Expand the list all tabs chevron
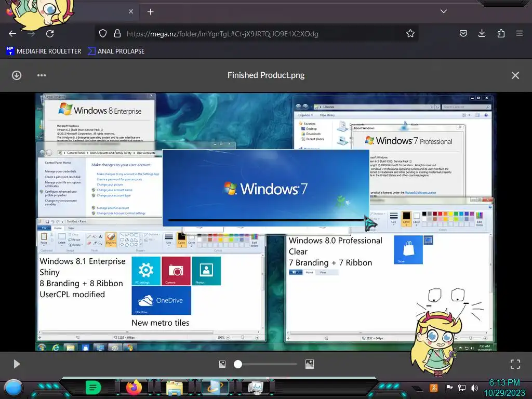The image size is (532, 399). [444, 11]
